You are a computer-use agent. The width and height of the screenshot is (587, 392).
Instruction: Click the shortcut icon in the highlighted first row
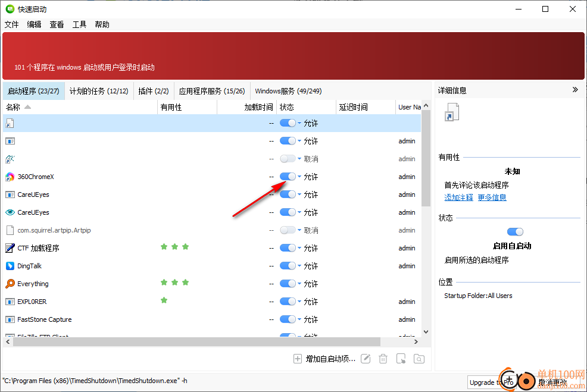10,123
